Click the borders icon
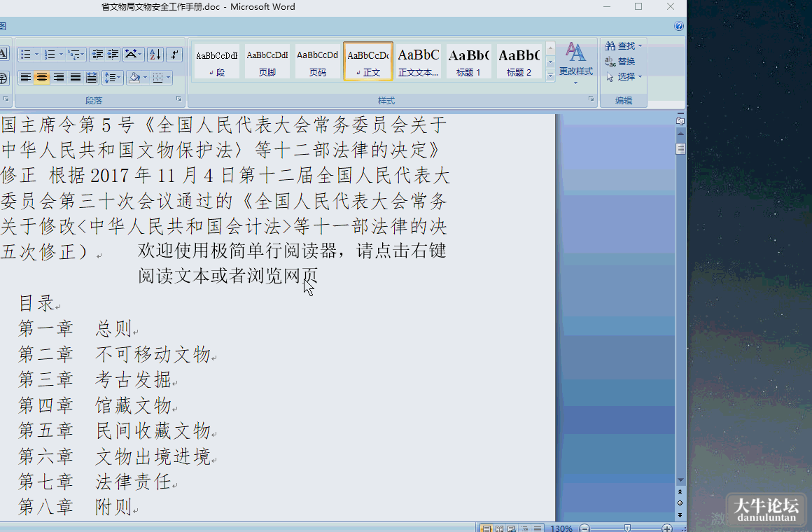The image size is (812, 532). (x=158, y=78)
